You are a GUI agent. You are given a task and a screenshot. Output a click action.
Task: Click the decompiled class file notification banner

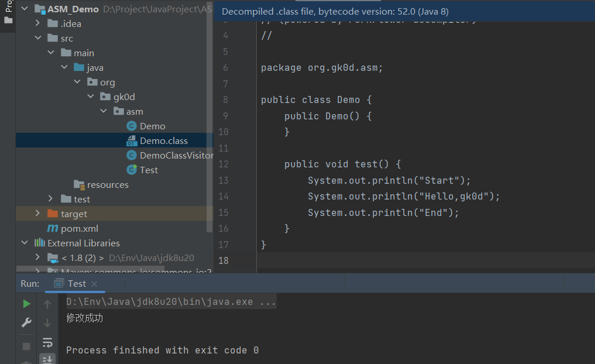tap(404, 11)
